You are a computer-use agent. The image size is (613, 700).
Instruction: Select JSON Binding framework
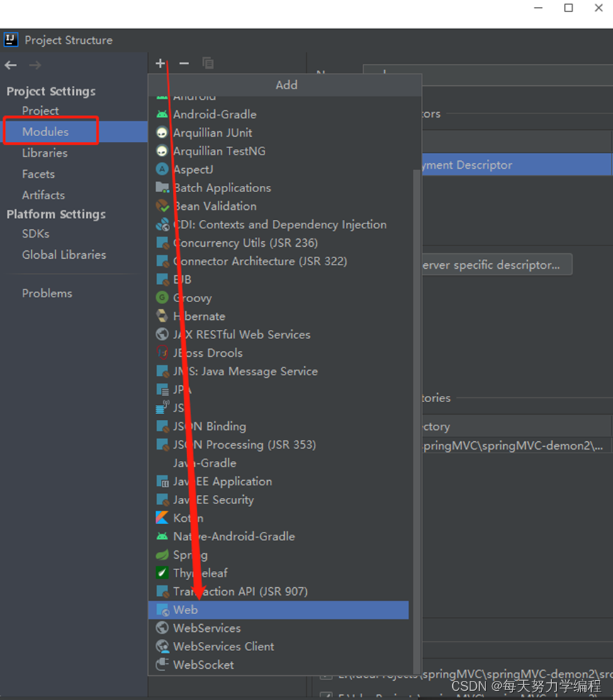click(279, 426)
